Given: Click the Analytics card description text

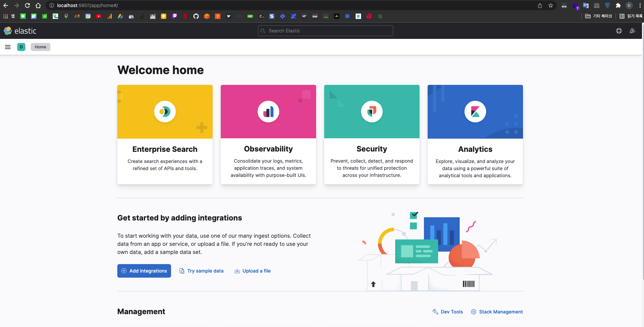Looking at the screenshot, I should [x=475, y=168].
